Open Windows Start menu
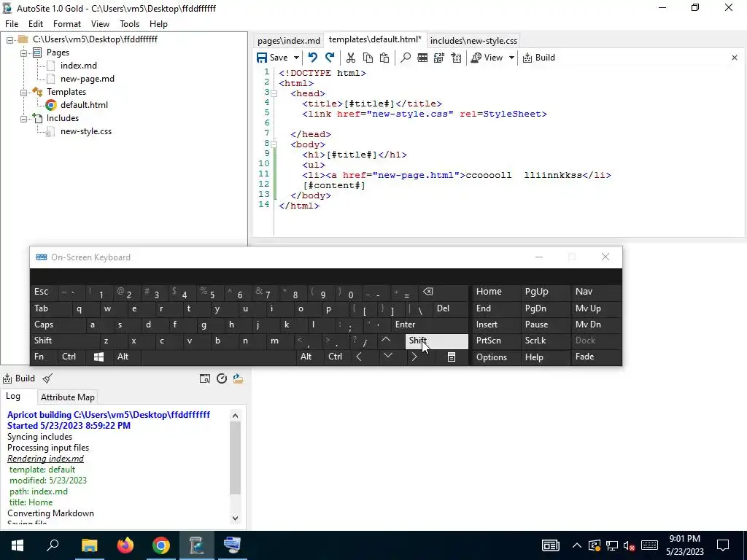 [x=18, y=545]
